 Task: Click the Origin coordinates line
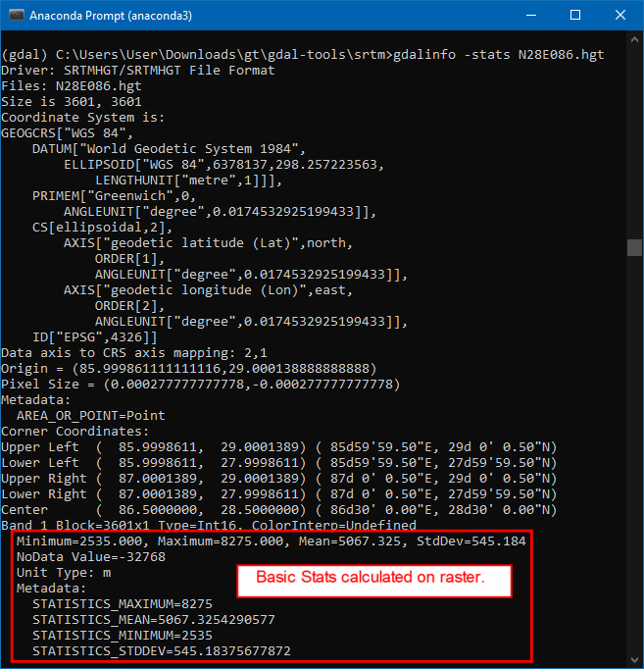click(x=188, y=368)
